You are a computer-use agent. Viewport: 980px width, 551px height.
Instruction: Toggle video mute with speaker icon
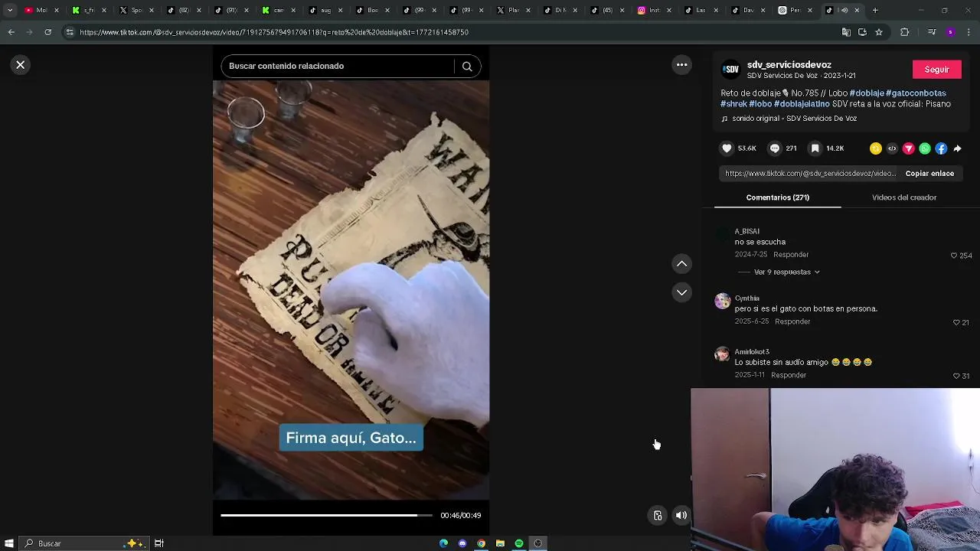click(x=681, y=516)
